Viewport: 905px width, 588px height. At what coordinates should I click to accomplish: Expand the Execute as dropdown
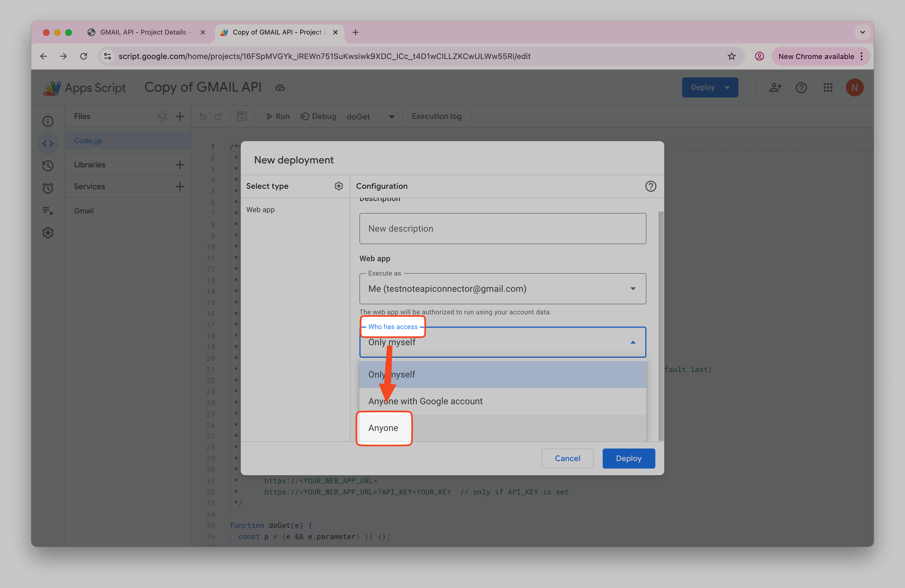coord(503,289)
